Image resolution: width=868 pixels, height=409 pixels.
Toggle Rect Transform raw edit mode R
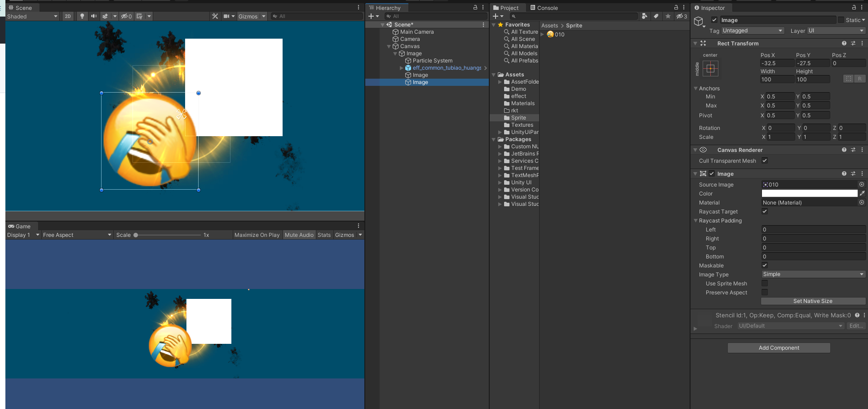[860, 79]
